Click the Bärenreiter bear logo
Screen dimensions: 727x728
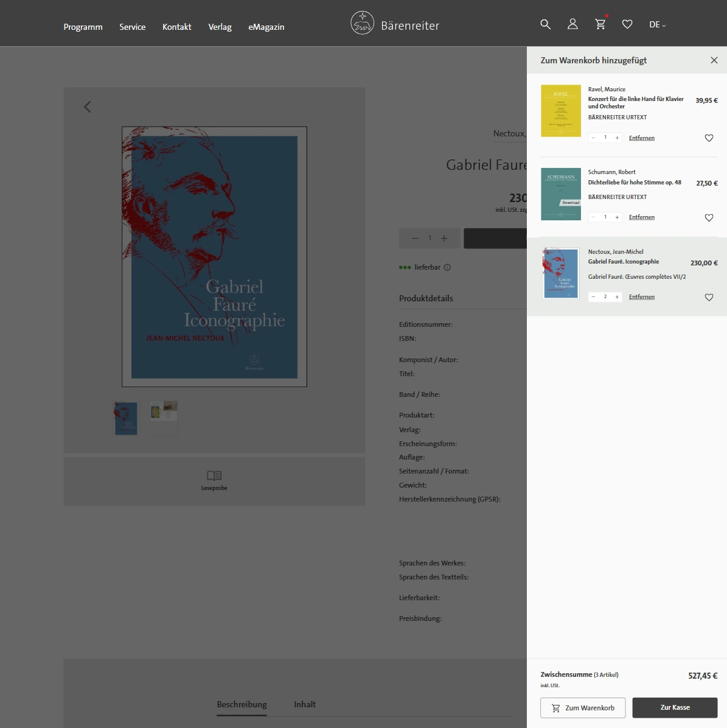coord(362,23)
